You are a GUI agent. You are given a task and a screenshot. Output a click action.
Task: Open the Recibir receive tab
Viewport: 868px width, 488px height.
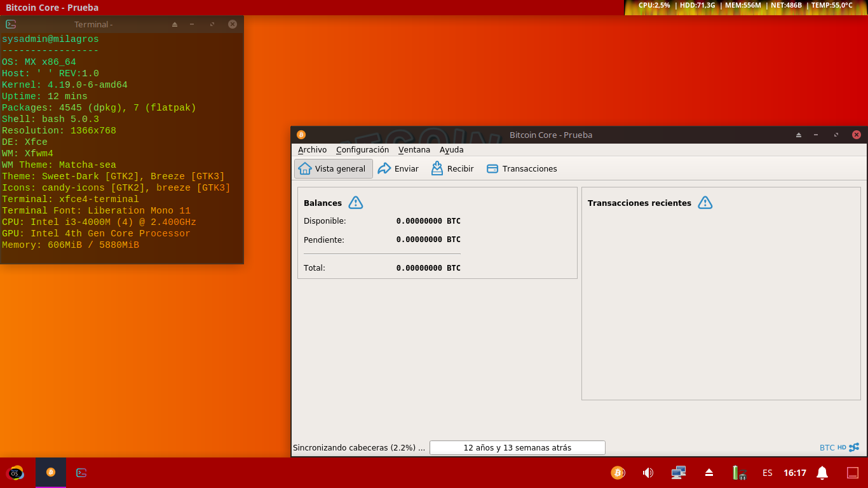tap(452, 169)
